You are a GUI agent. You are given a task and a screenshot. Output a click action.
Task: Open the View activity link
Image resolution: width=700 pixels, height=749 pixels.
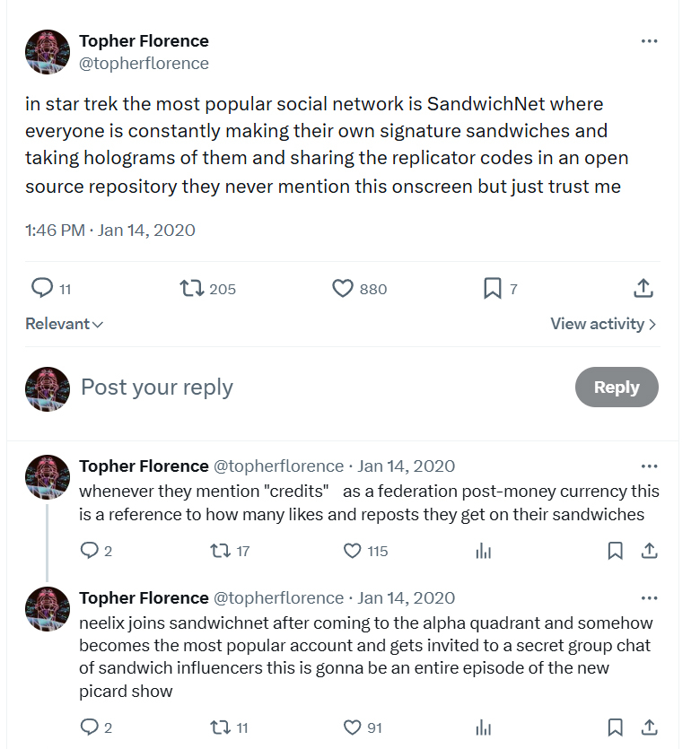pos(603,324)
